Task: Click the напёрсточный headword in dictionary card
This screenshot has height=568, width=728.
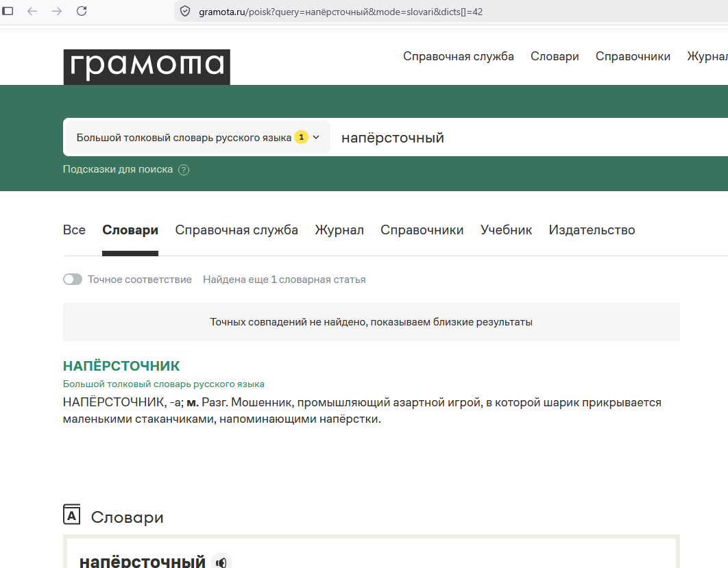Action: (142, 562)
